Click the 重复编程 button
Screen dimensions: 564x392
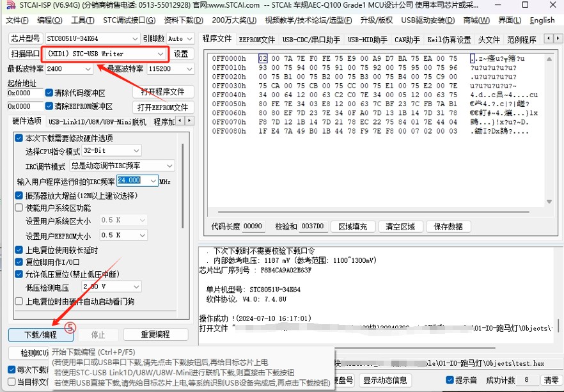(x=155, y=334)
